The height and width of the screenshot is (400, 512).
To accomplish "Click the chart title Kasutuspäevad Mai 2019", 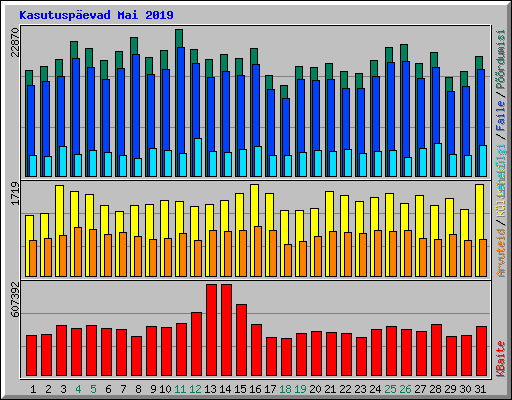I will coord(96,15).
